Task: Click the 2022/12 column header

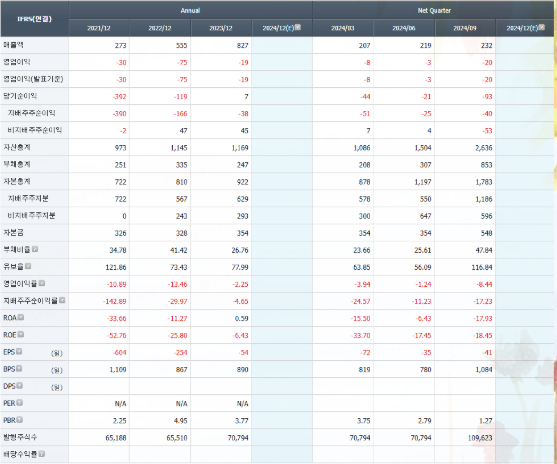Action: point(160,28)
